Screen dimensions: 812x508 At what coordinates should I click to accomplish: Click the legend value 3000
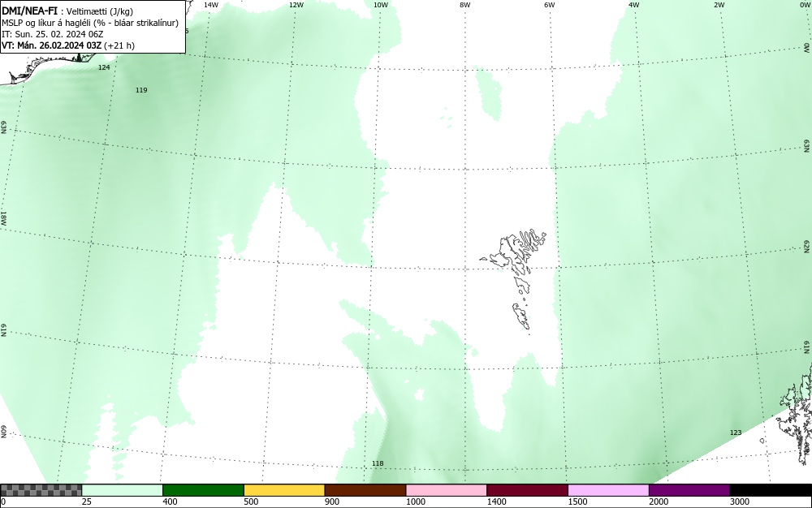click(740, 502)
